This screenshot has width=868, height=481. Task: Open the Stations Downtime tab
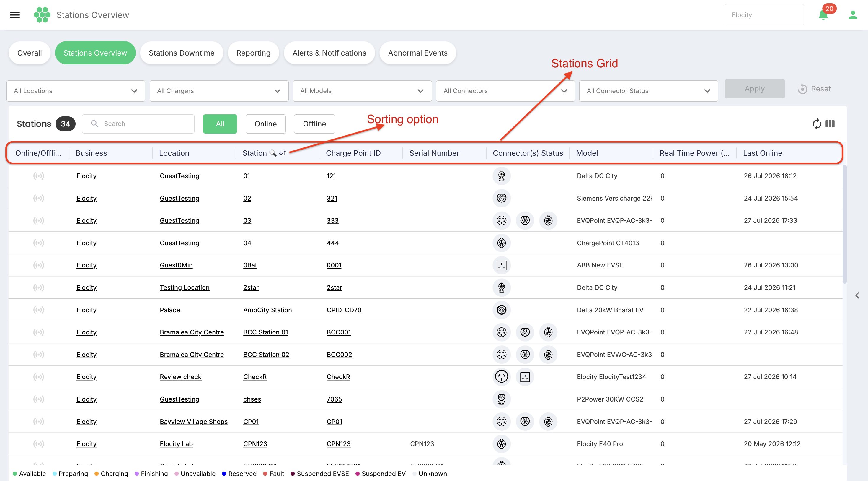[182, 53]
